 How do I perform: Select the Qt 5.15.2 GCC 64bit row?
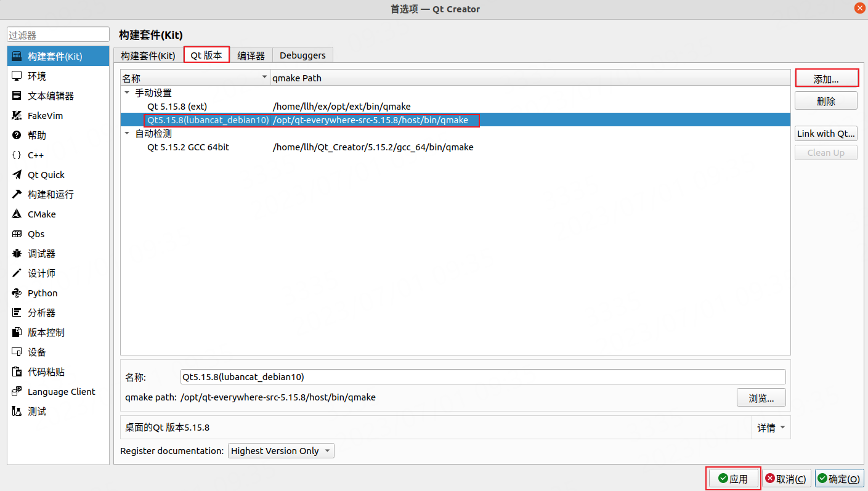coord(455,147)
